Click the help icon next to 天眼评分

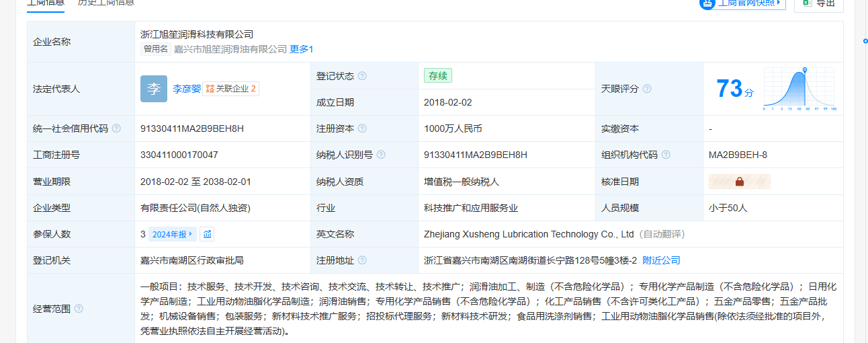(647, 89)
